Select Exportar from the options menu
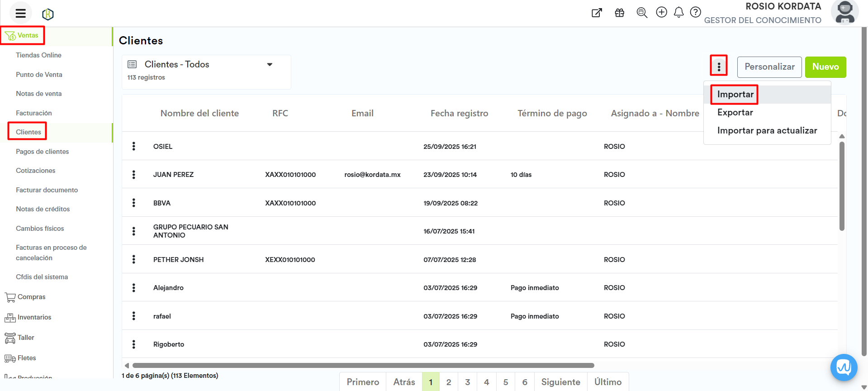Screen dimensions: 868x391 point(735,113)
